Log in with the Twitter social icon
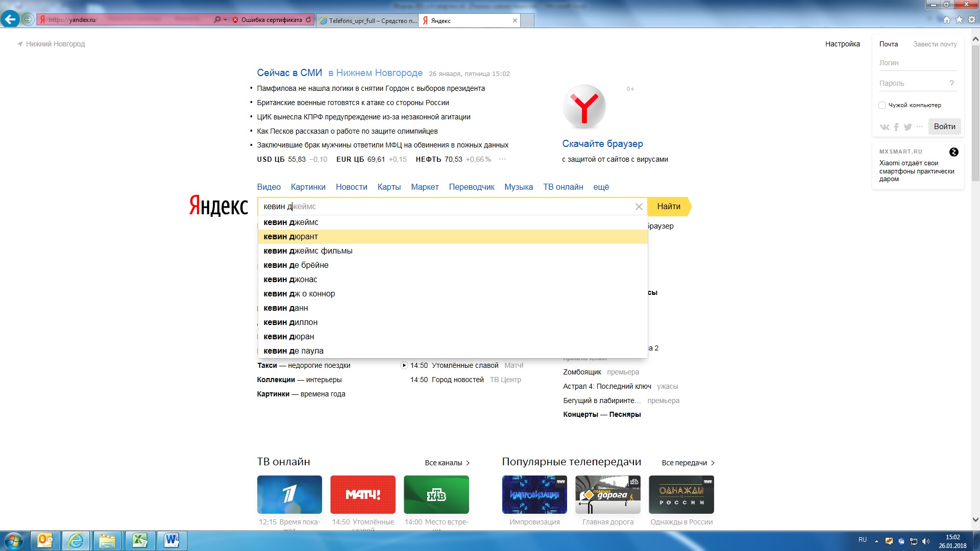 click(x=908, y=127)
